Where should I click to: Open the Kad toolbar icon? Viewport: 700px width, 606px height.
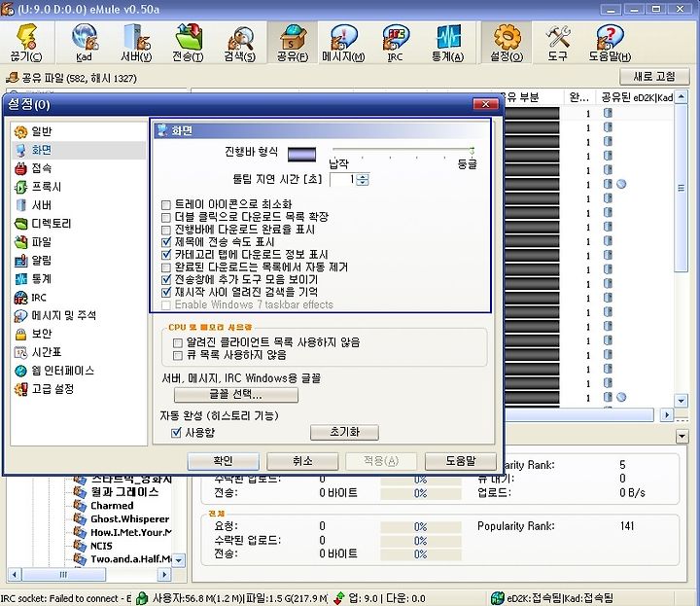pyautogui.click(x=84, y=43)
